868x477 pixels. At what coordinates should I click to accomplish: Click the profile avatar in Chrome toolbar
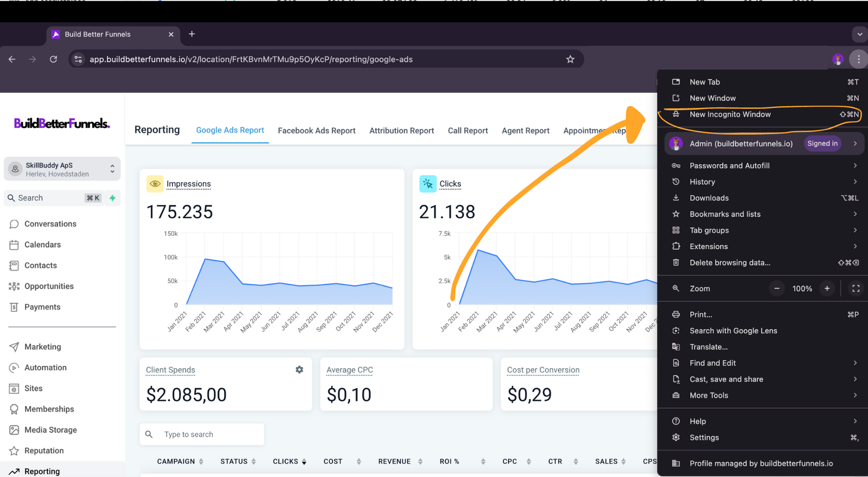[838, 59]
